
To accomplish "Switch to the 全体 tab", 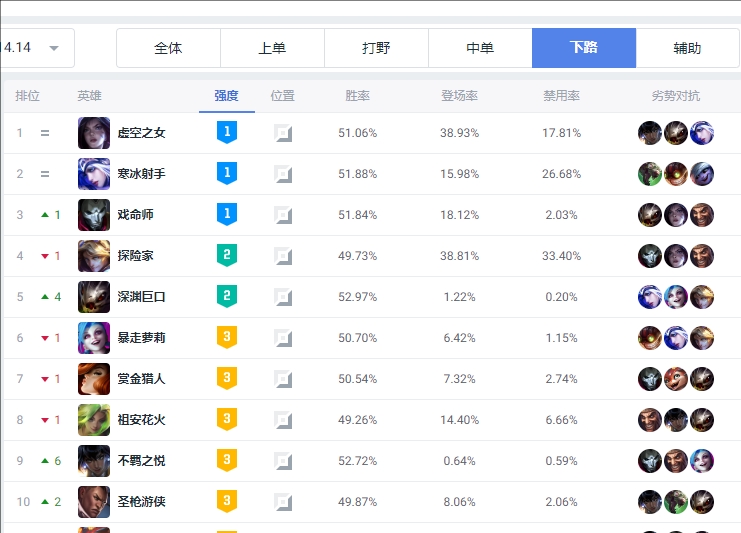I will click(168, 48).
